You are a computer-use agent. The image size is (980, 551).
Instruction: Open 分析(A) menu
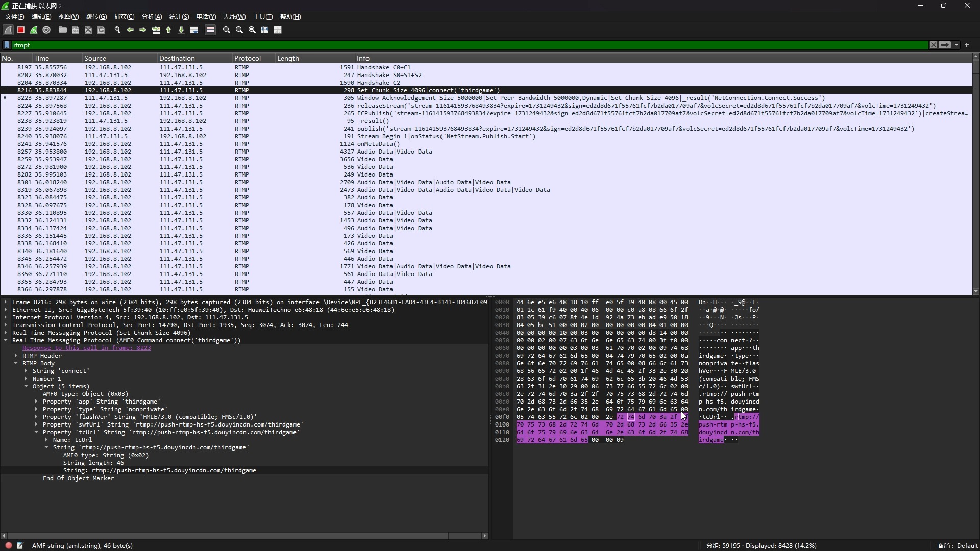pos(152,17)
